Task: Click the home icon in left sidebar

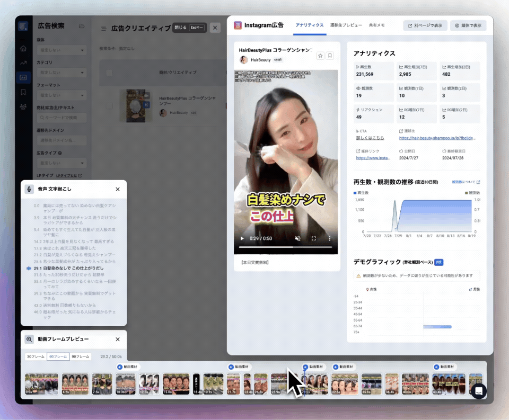Action: 23,48
